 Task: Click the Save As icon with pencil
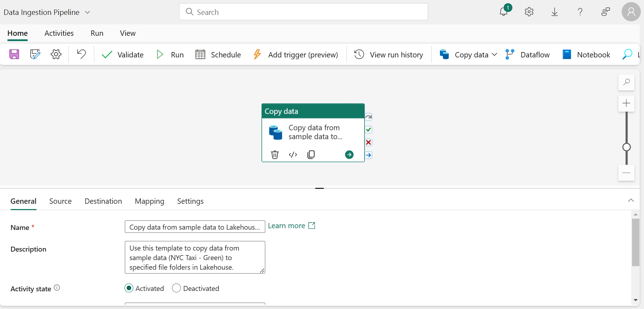[35, 54]
